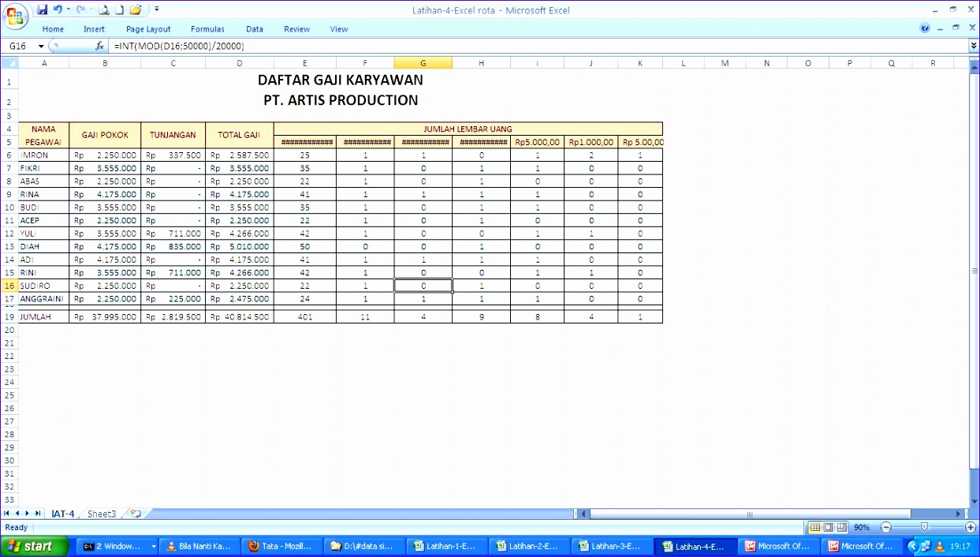Click the Zoom Out minus button
This screenshot has height=557, width=980.
pyautogui.click(x=886, y=527)
